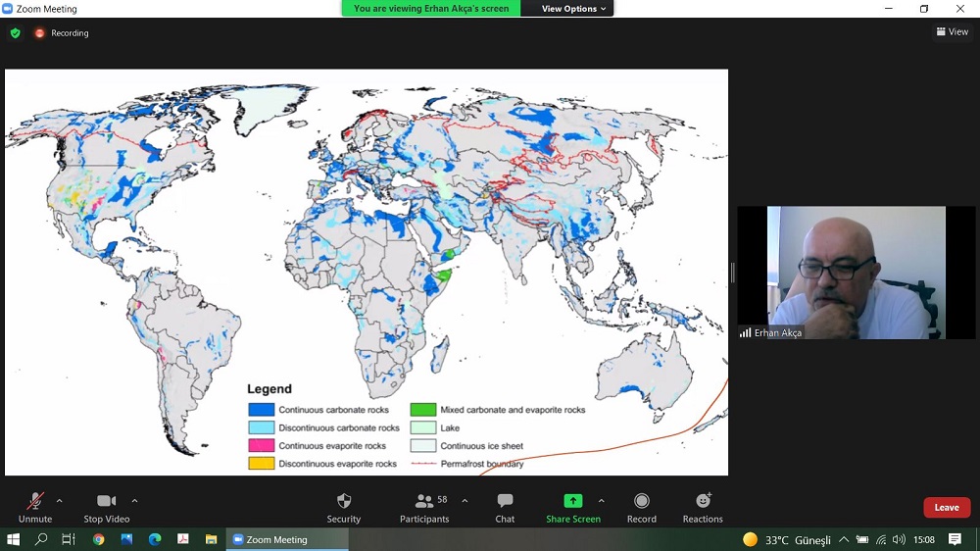This screenshot has width=980, height=551.
Task: Unmute the microphone
Action: tap(35, 507)
